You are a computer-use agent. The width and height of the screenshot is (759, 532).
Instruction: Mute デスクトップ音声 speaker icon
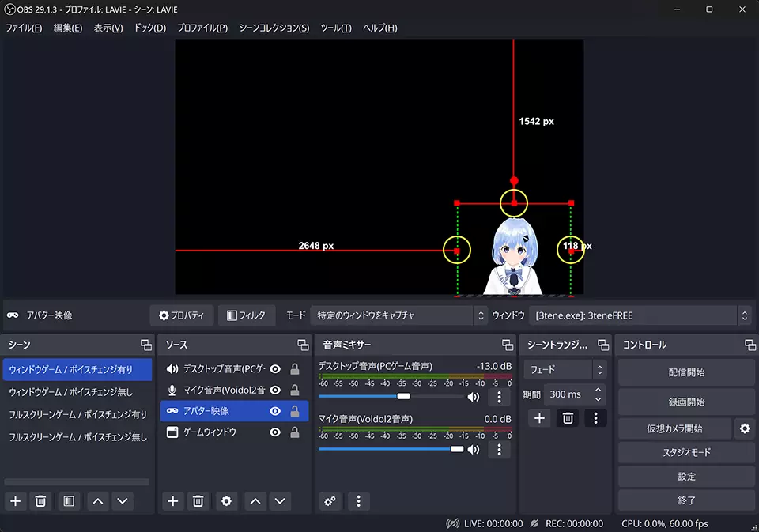coord(474,397)
